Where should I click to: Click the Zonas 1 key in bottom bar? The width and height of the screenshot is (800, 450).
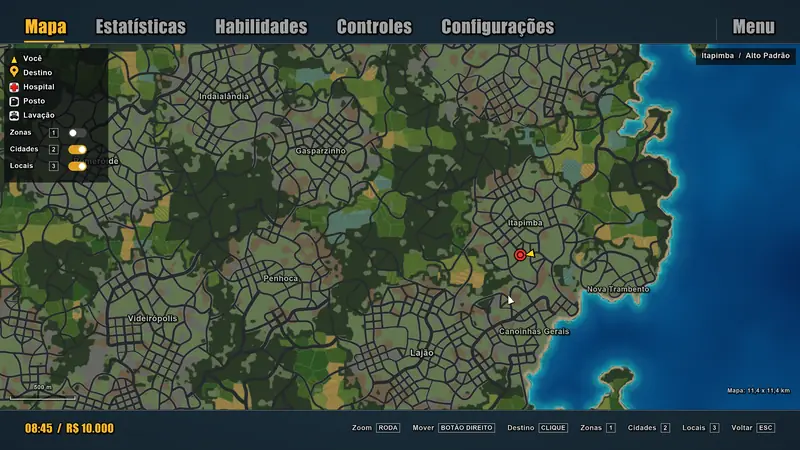click(x=611, y=428)
